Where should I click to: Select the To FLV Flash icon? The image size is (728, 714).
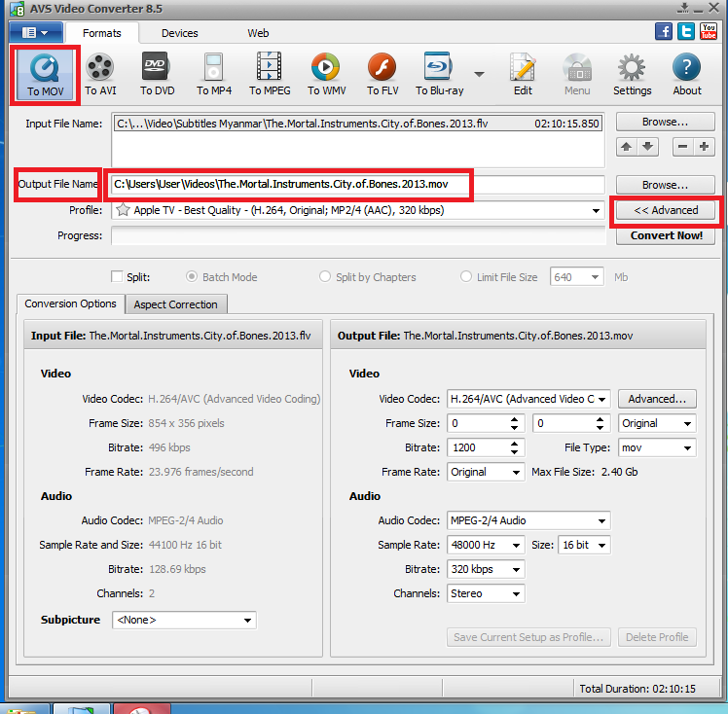pos(382,75)
